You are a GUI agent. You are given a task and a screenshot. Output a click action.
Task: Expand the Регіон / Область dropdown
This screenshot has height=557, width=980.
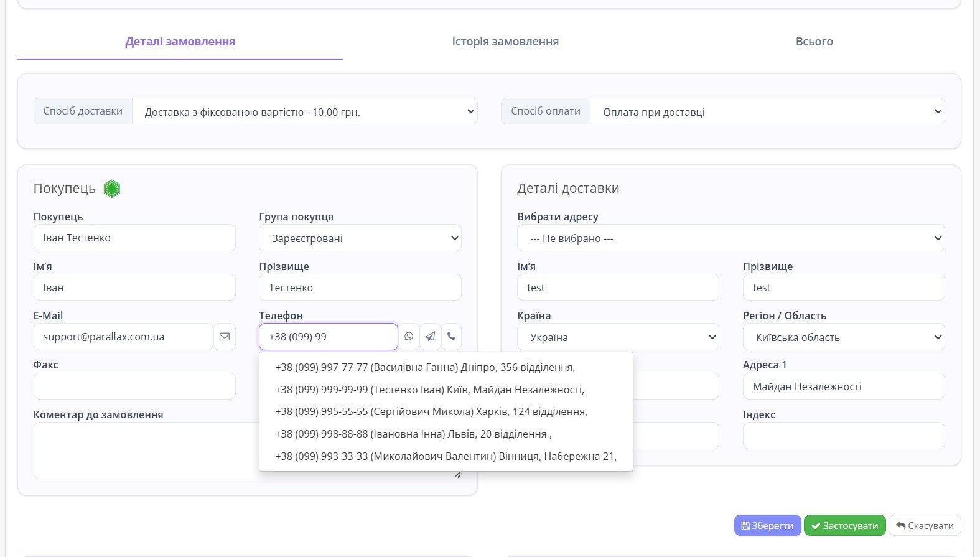coord(844,337)
